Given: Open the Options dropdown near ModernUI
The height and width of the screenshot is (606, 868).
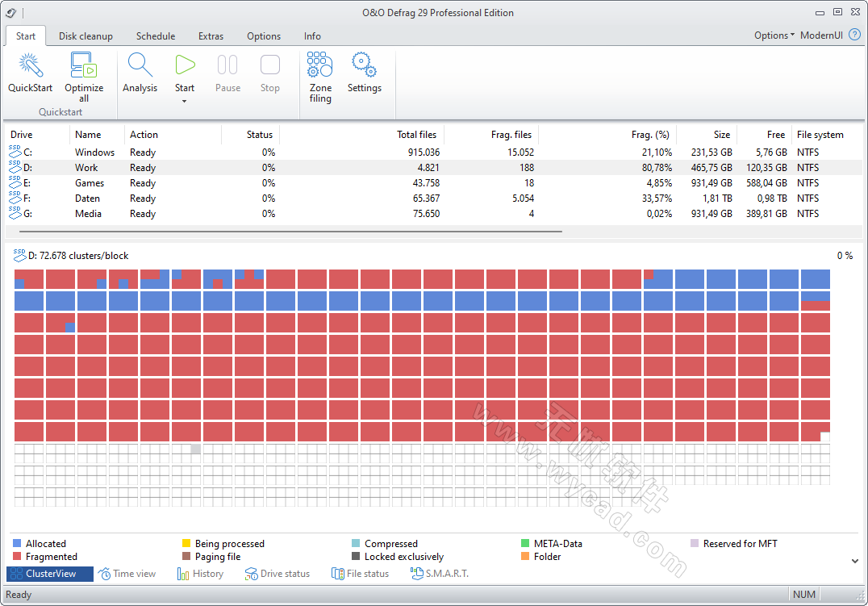Looking at the screenshot, I should point(772,35).
